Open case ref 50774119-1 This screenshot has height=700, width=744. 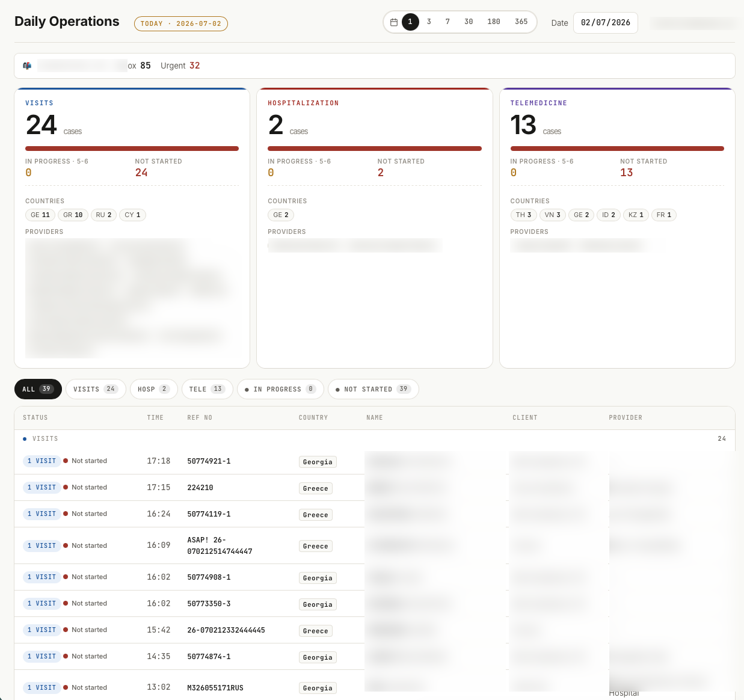209,514
